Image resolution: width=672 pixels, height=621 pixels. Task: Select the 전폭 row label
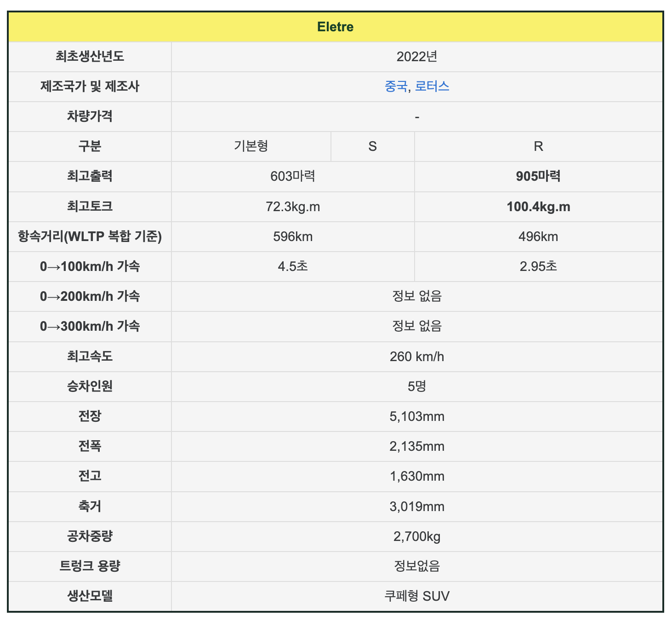[90, 446]
